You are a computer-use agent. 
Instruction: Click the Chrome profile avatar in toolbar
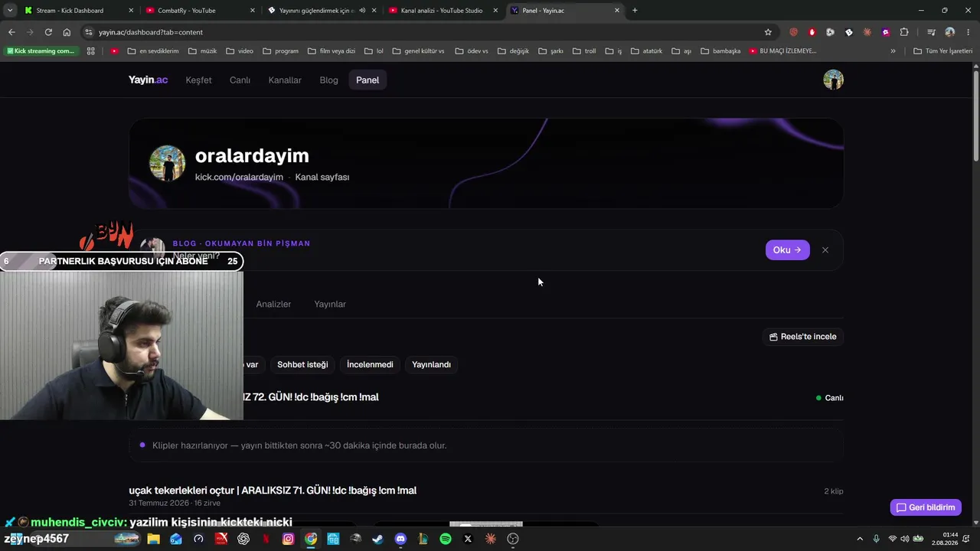tap(949, 32)
